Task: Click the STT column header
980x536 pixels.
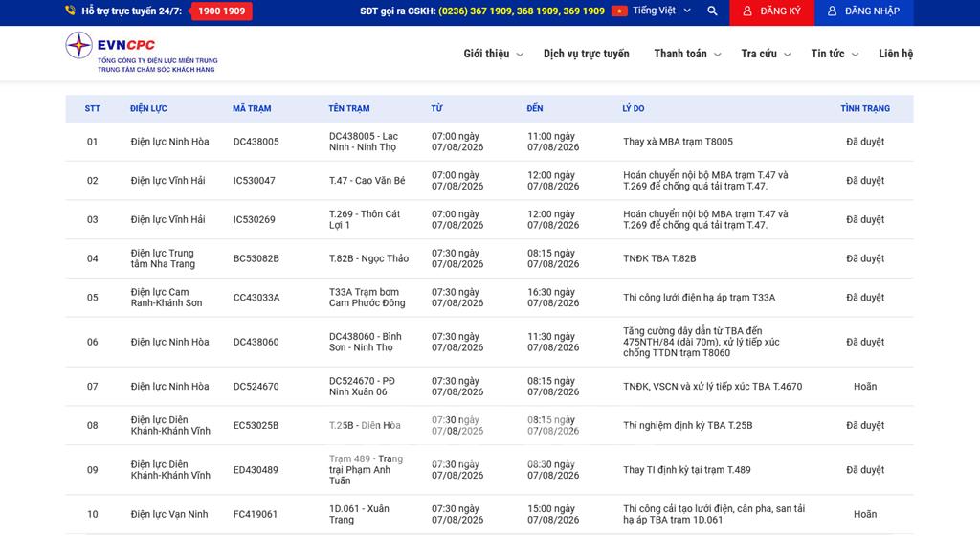Action: coord(93,108)
